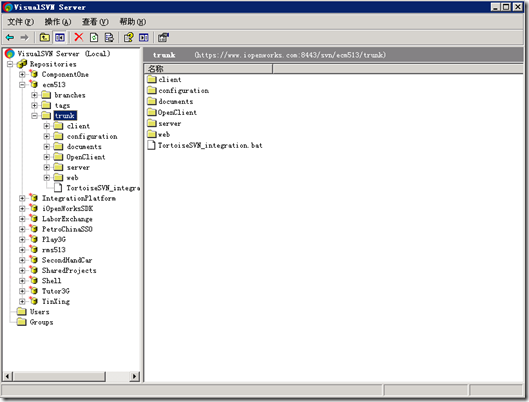529x402 pixels.
Task: Expand the client folder in tree
Action: pyautogui.click(x=47, y=126)
